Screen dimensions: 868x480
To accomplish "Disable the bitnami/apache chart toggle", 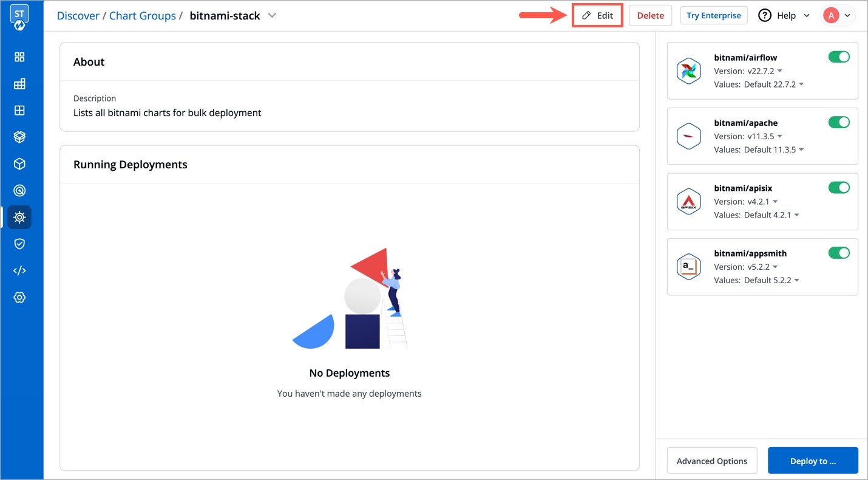I will click(x=839, y=122).
